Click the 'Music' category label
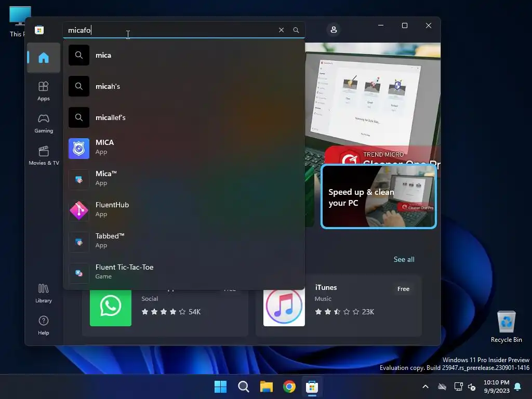This screenshot has height=399, width=532. [323, 299]
